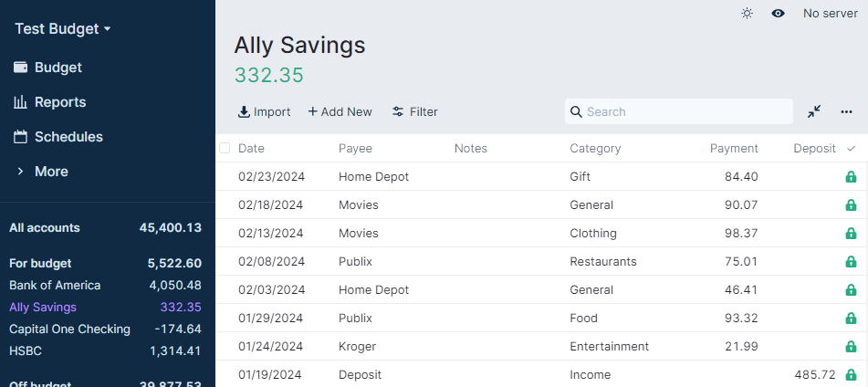Open the Capital One Checking account
The width and height of the screenshot is (868, 387).
pyautogui.click(x=69, y=329)
